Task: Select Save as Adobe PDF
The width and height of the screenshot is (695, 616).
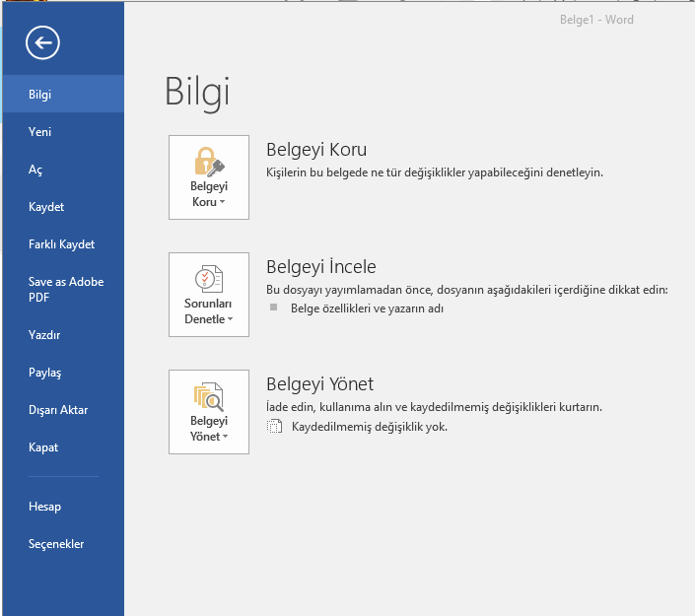Action: [x=63, y=290]
